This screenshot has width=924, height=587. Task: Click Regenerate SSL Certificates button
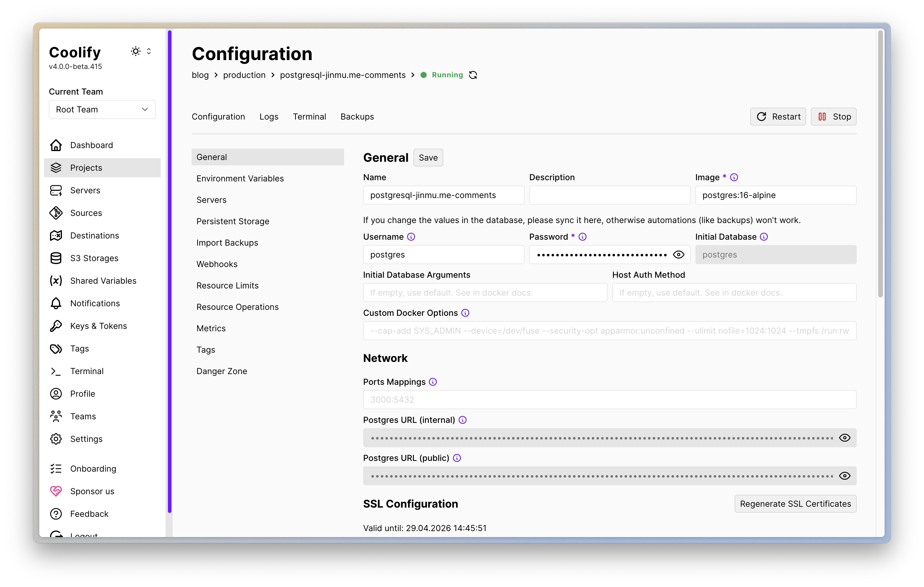point(795,504)
